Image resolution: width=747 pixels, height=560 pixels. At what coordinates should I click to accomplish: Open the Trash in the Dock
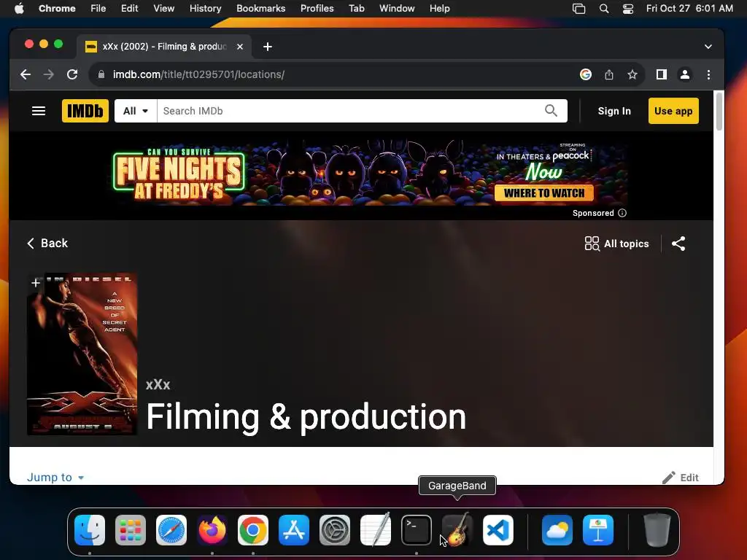click(657, 529)
